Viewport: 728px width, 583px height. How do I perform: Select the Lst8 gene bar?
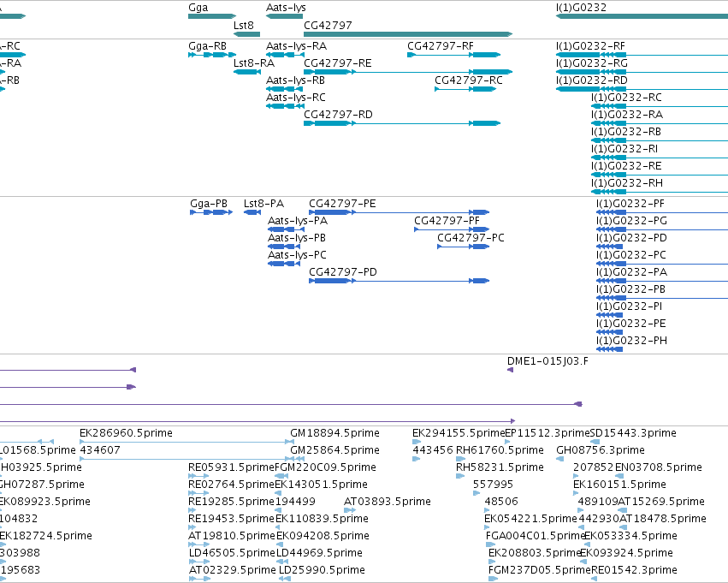coord(246,34)
